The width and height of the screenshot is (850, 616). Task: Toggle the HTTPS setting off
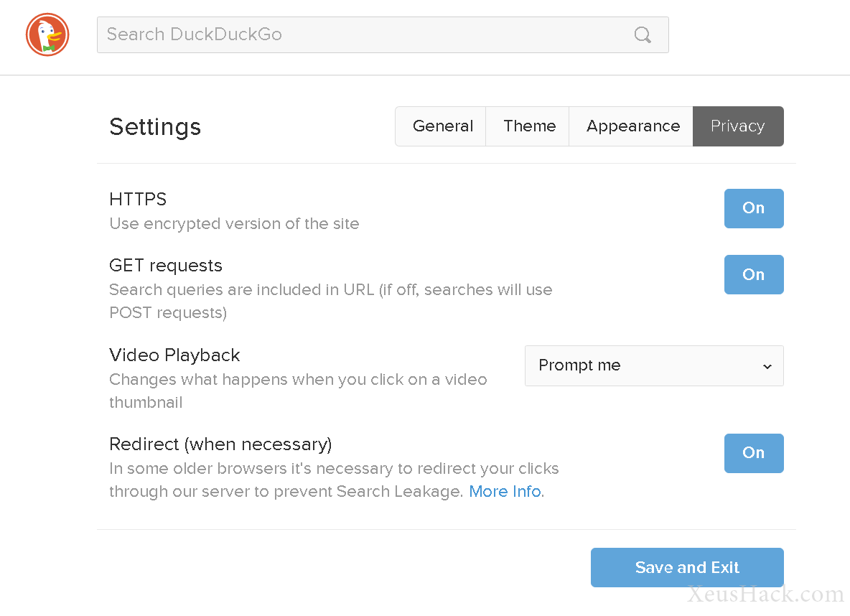[754, 208]
